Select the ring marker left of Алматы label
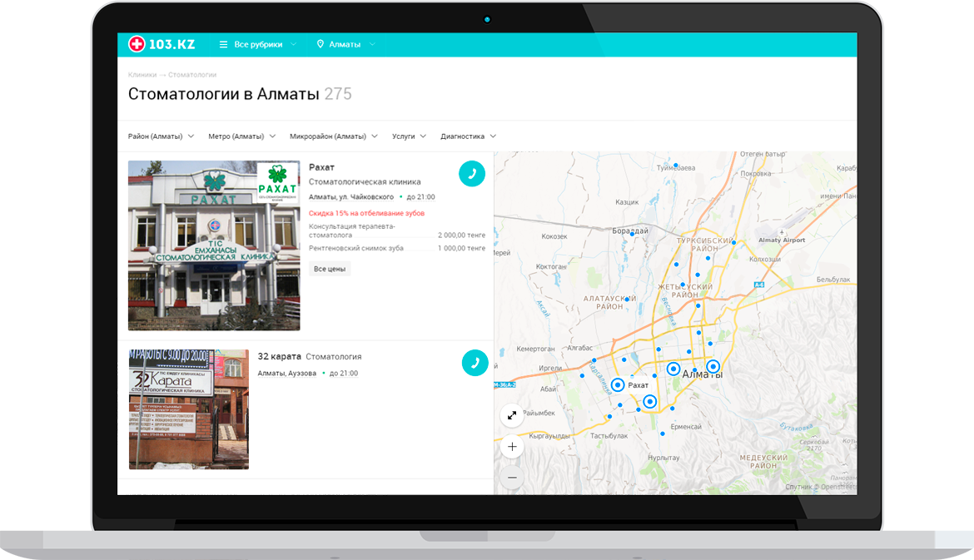974x560 pixels. coord(673,369)
